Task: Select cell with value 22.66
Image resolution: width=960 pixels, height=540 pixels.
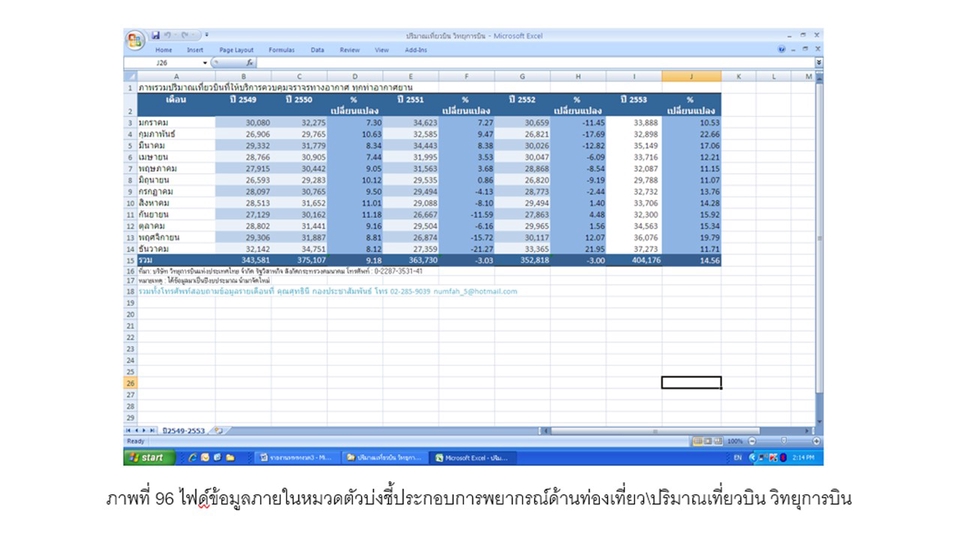Action: coord(691,134)
